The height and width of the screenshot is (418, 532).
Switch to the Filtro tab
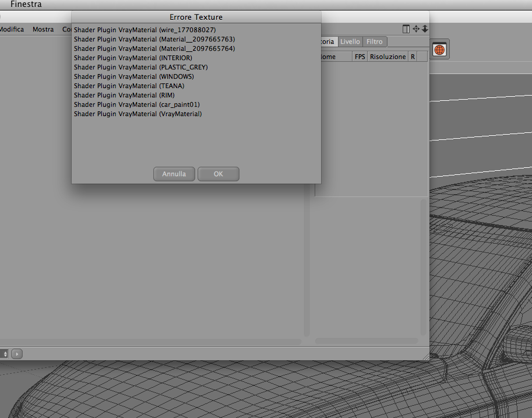[374, 41]
